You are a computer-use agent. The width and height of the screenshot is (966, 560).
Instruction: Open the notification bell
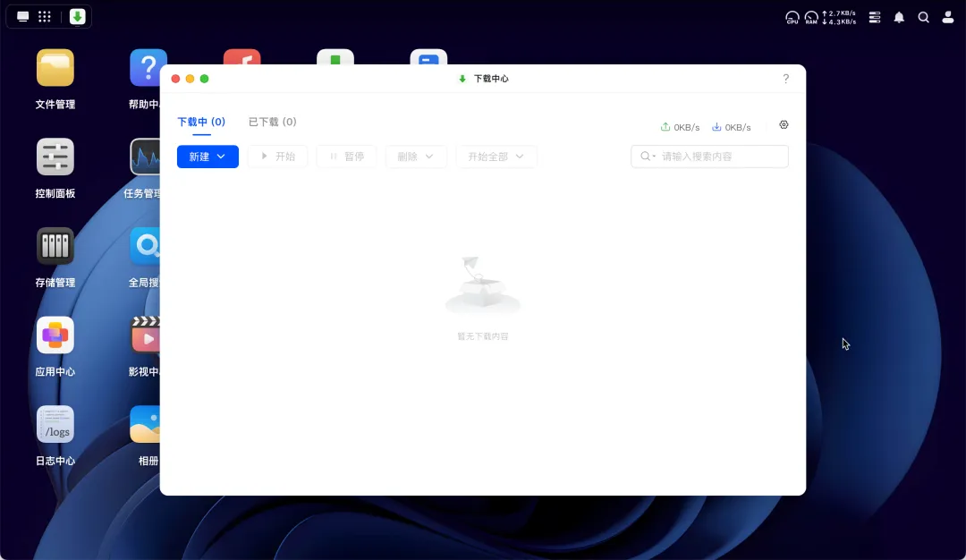(900, 17)
